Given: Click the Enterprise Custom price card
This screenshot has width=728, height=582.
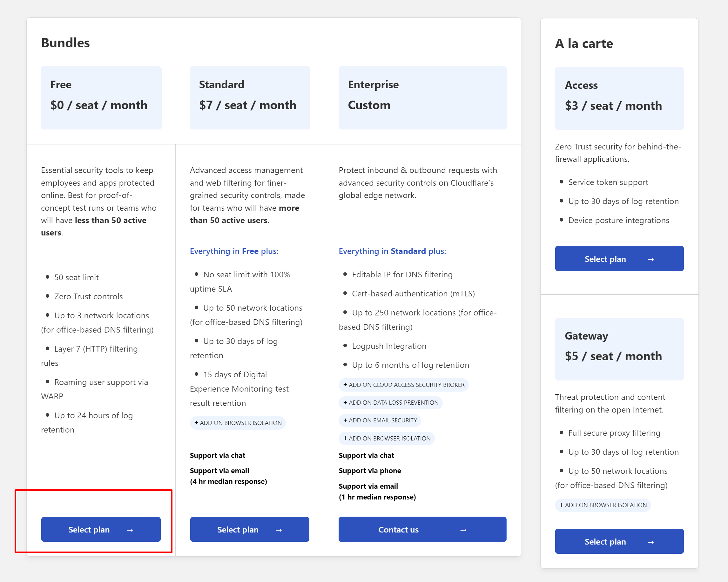Looking at the screenshot, I should pyautogui.click(x=422, y=98).
